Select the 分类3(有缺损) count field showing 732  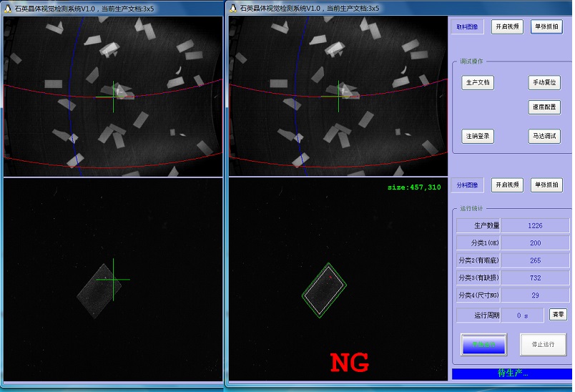(535, 278)
